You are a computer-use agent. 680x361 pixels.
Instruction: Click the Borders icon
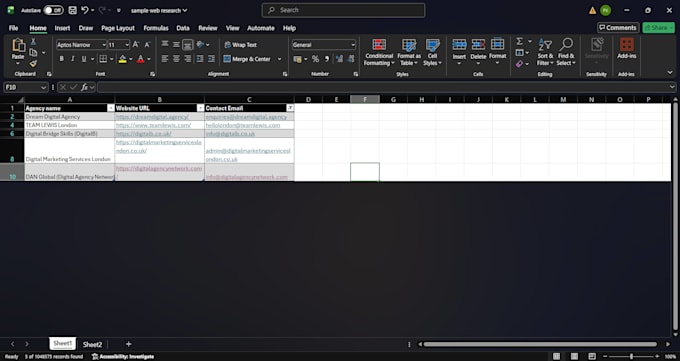coord(103,59)
